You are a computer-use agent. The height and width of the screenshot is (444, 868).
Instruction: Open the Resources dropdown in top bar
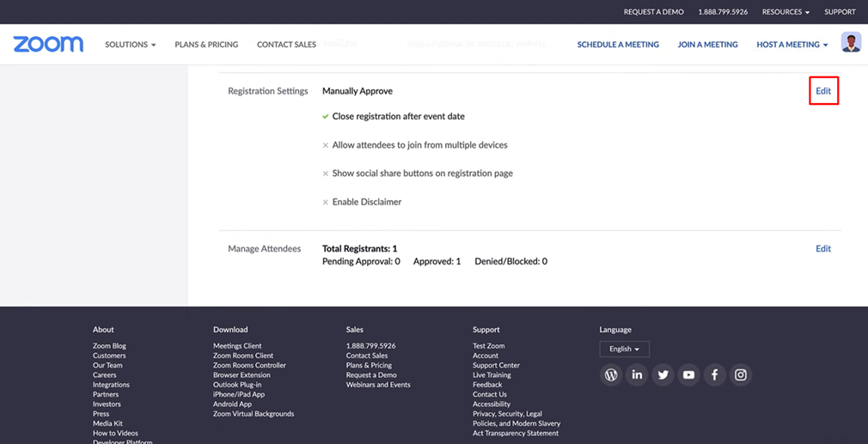(x=785, y=12)
